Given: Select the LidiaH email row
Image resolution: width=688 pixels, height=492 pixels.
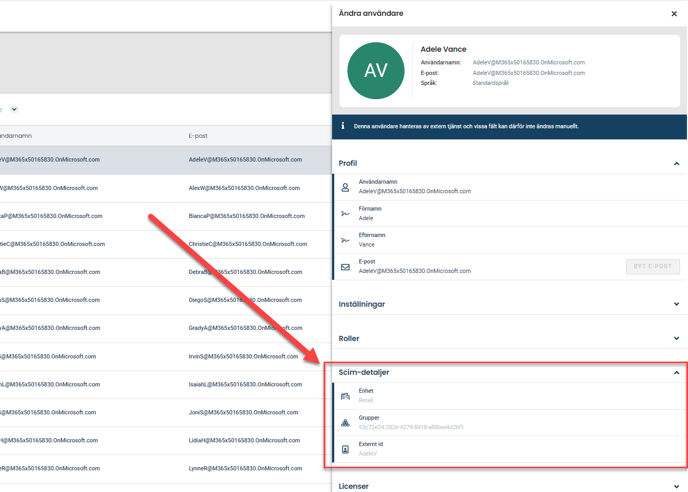Looking at the screenshot, I should 165,441.
